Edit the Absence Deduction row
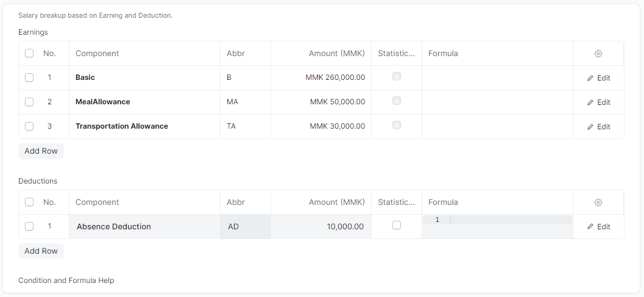Image resolution: width=644 pixels, height=297 pixels. (x=598, y=227)
